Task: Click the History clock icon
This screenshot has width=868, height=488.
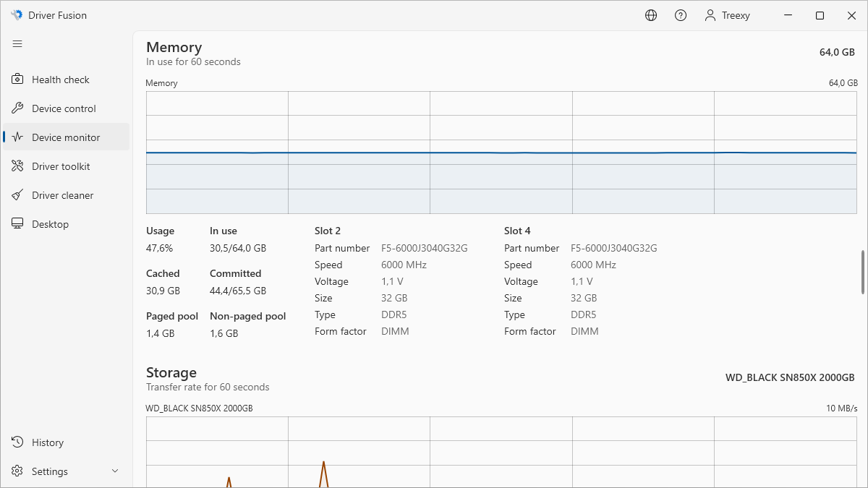Action: coord(17,442)
